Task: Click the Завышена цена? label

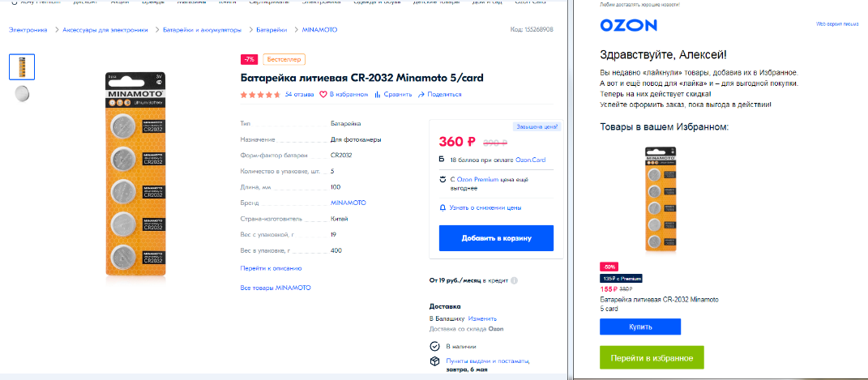Action: click(x=537, y=126)
